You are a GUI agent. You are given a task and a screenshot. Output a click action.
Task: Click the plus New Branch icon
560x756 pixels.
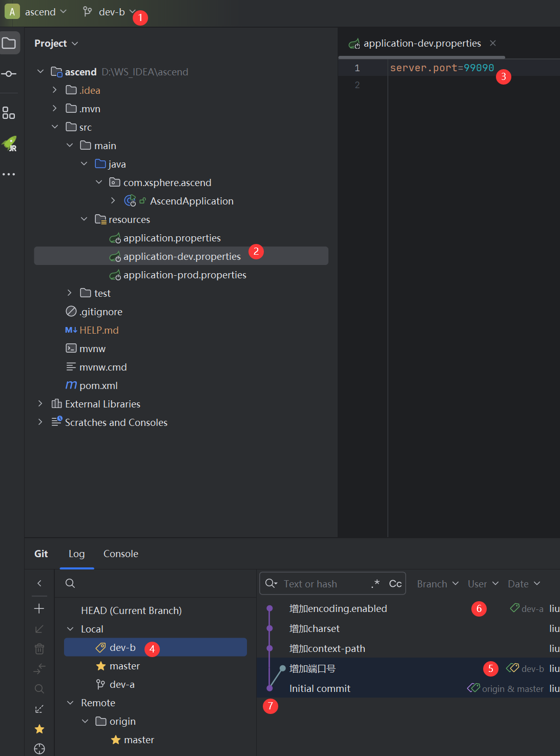pyautogui.click(x=39, y=608)
